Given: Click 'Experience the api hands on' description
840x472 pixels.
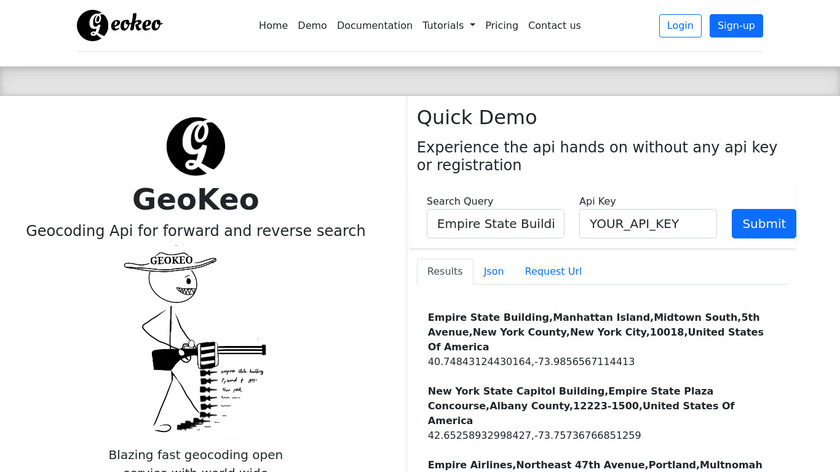Looking at the screenshot, I should click(x=597, y=156).
